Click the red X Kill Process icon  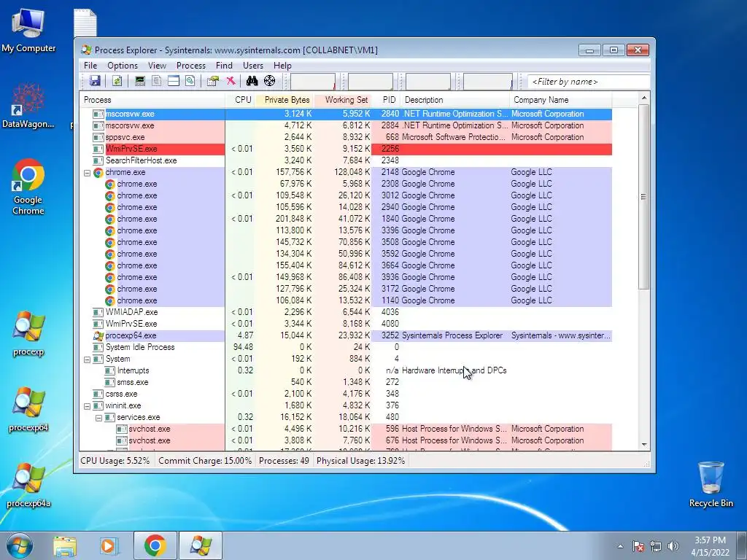click(x=231, y=81)
